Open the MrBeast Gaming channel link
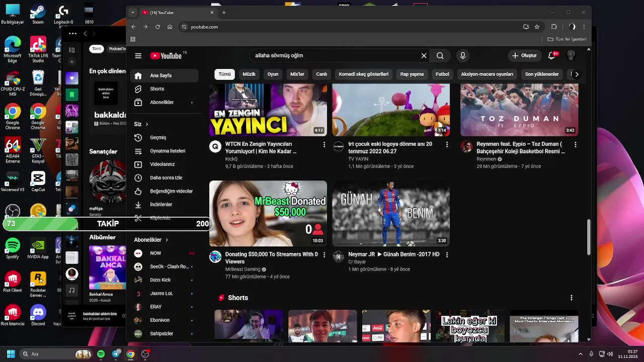 [x=243, y=269]
